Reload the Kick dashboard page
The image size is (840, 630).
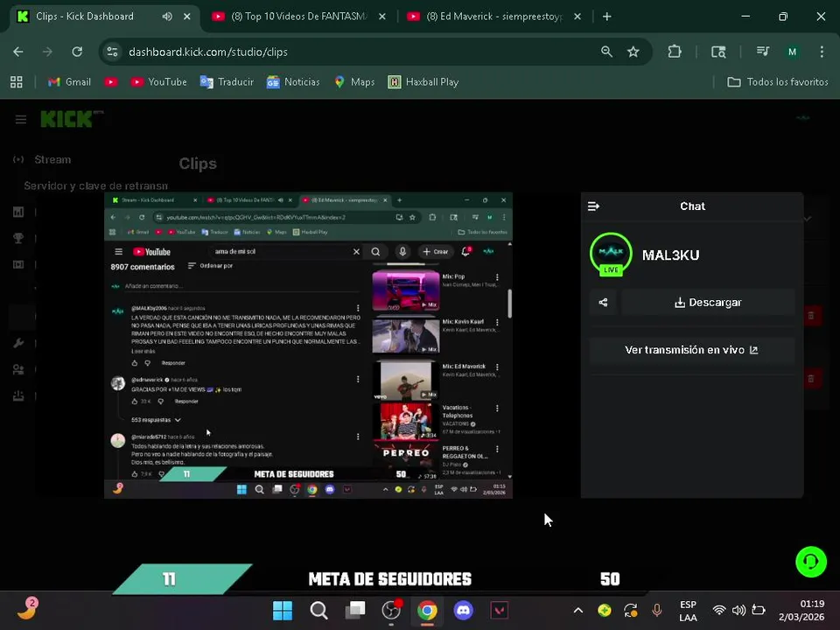coord(77,52)
